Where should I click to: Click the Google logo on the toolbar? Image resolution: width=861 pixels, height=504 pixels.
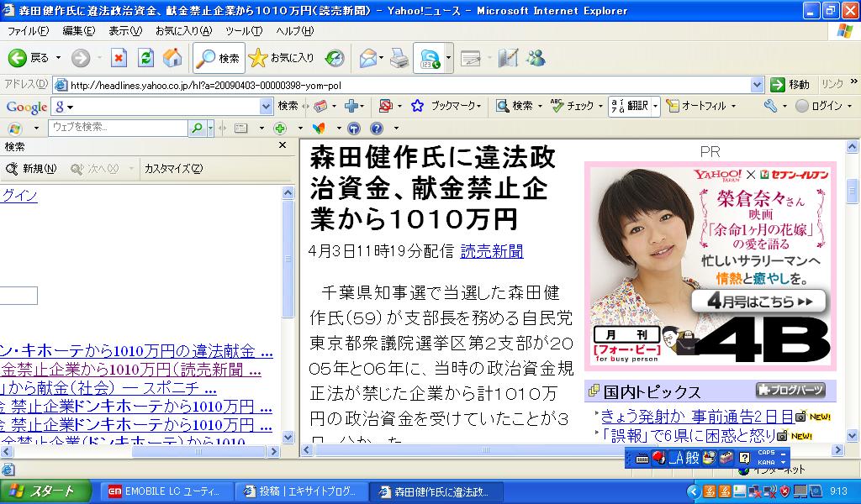click(26, 107)
